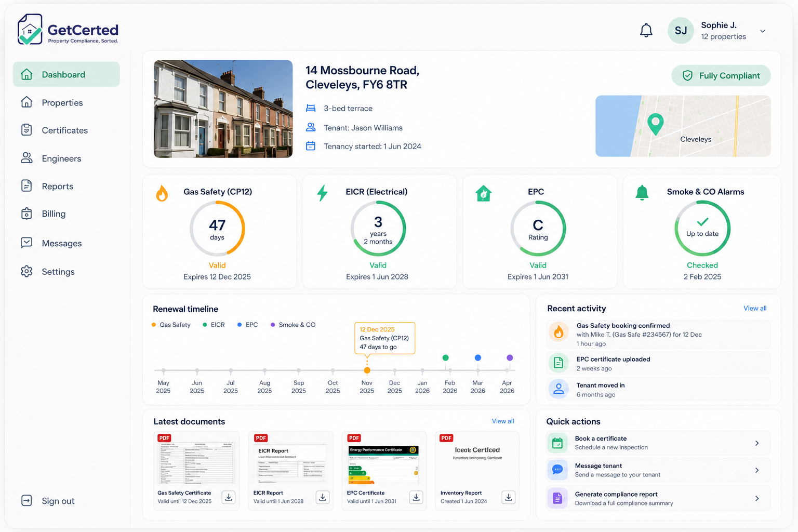Click Expires 12 Dec 2025 text
The height and width of the screenshot is (532, 798).
click(x=217, y=277)
